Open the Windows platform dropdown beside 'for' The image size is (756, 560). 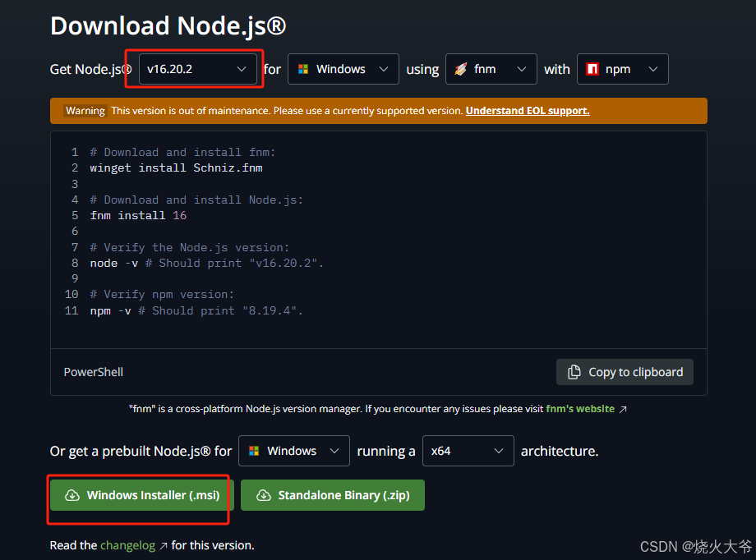[x=343, y=69]
